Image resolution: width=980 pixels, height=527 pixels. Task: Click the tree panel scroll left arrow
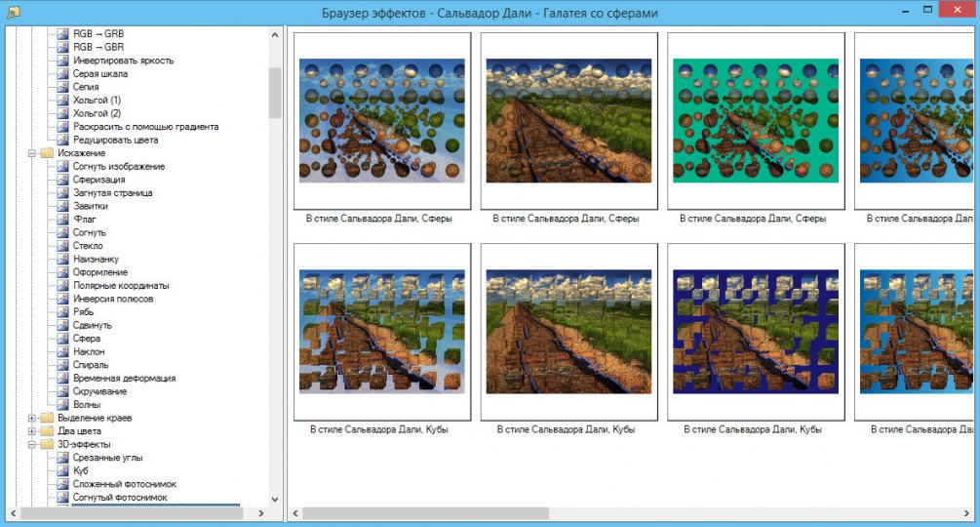13,513
